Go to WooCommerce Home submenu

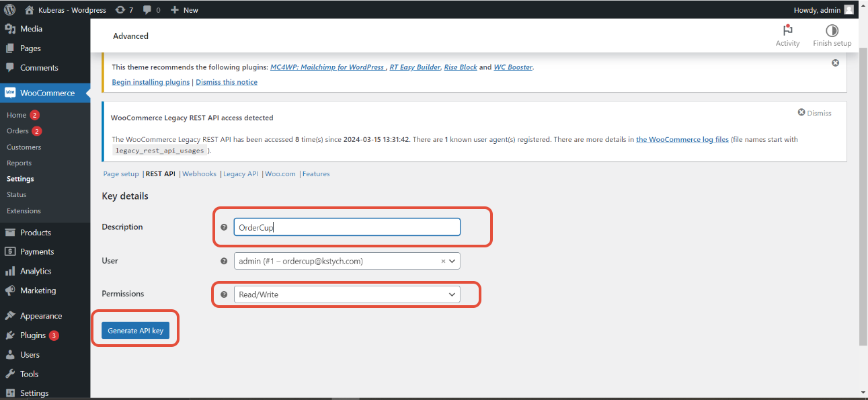point(23,115)
